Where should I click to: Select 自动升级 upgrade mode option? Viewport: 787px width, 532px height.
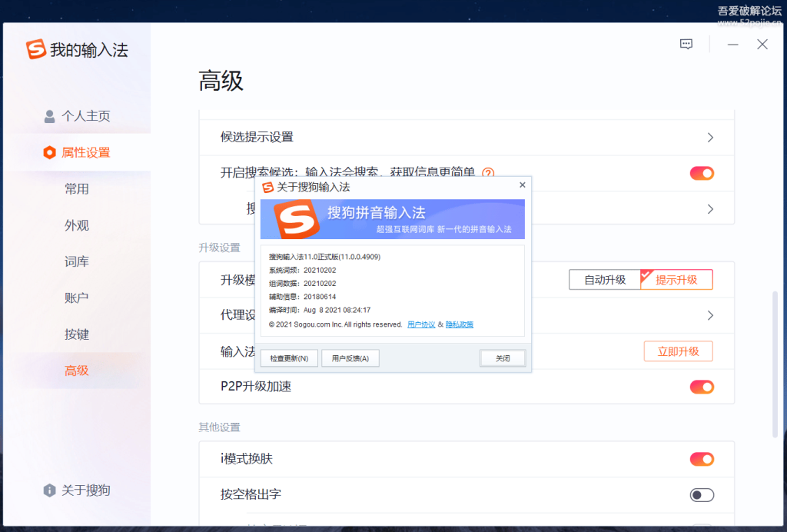tap(605, 280)
